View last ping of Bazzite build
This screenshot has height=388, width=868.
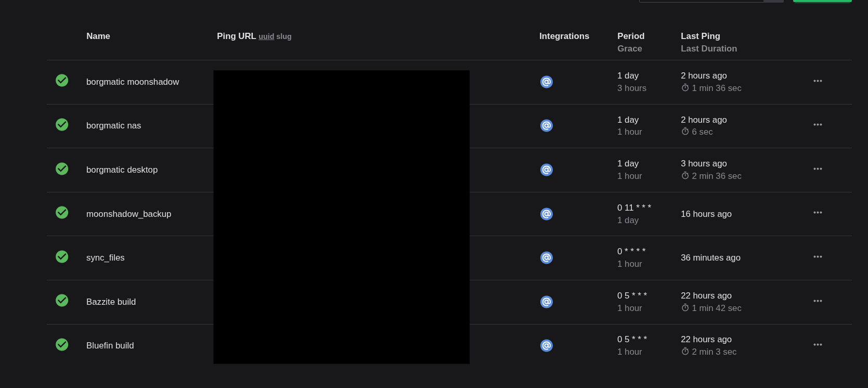point(706,295)
